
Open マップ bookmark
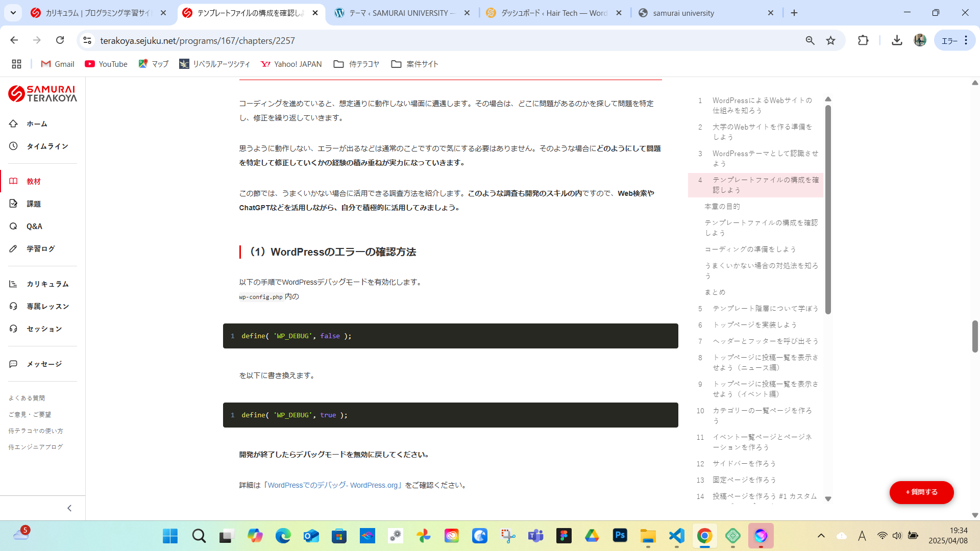pos(153,64)
